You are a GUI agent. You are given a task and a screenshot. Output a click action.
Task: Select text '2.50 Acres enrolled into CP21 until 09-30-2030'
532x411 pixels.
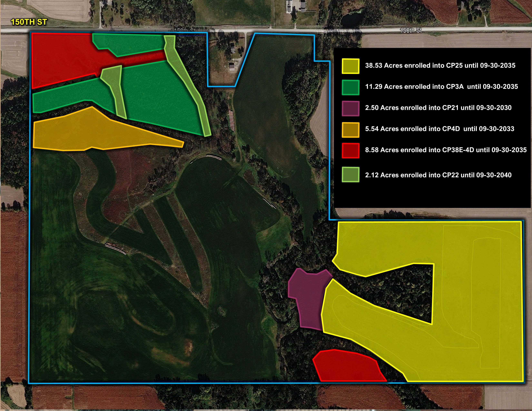coord(438,108)
